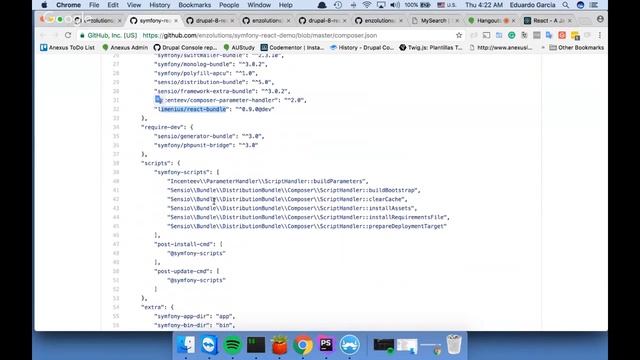Open the Drupal Console rep... bookmark
The image size is (640, 360).
(185, 48)
